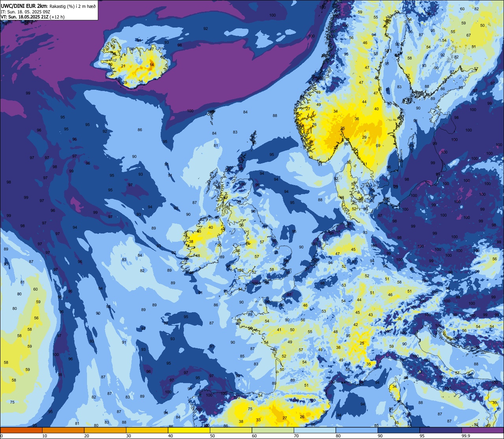Click the humidity value "21" over Iceland
504x439 pixels.
click(123, 66)
